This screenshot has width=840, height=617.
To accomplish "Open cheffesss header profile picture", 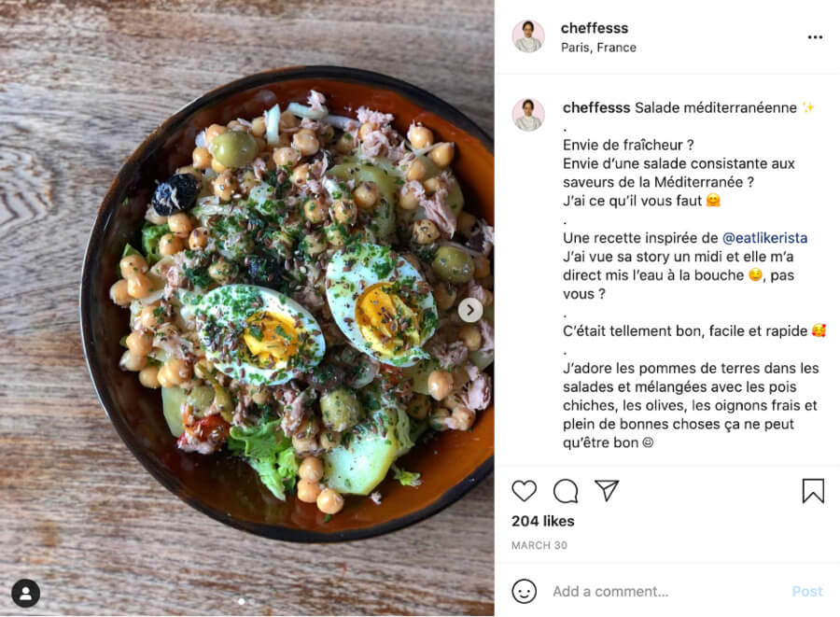I will 528,36.
